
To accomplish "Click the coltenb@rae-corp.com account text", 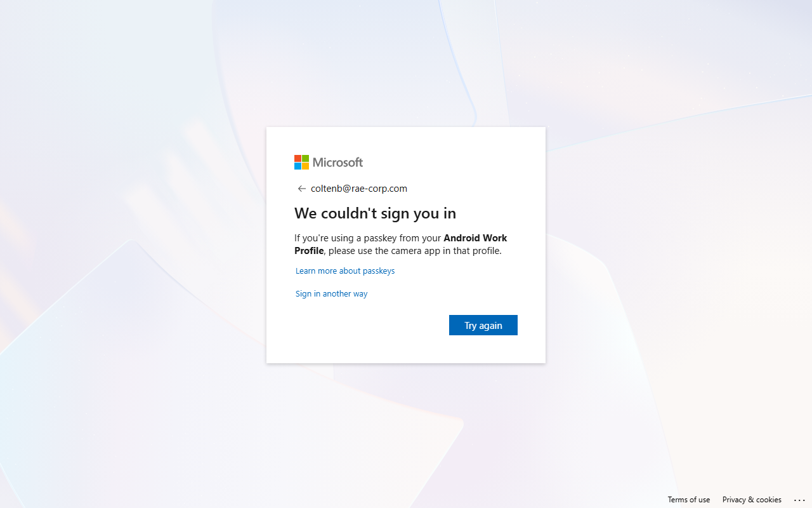I will click(359, 189).
